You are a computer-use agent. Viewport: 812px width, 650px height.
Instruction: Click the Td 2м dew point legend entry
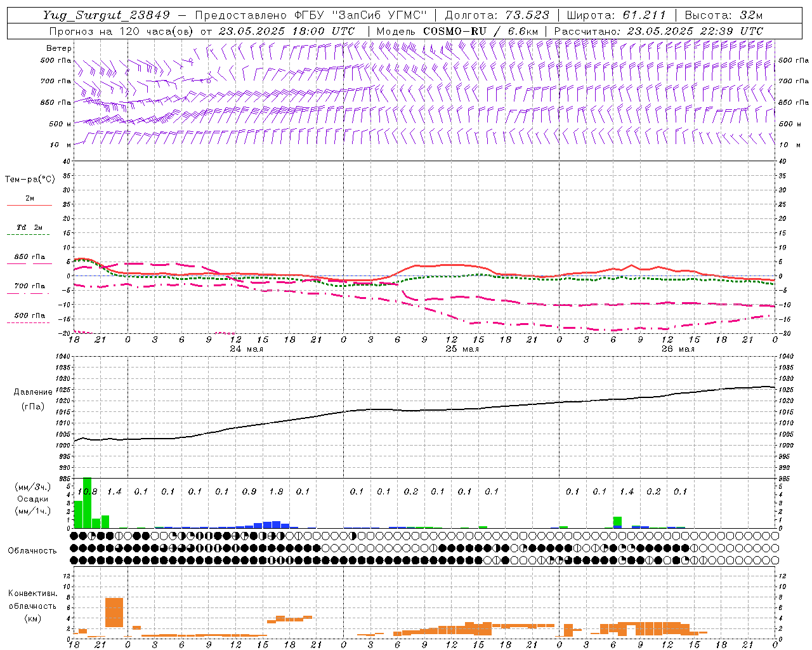29,227
